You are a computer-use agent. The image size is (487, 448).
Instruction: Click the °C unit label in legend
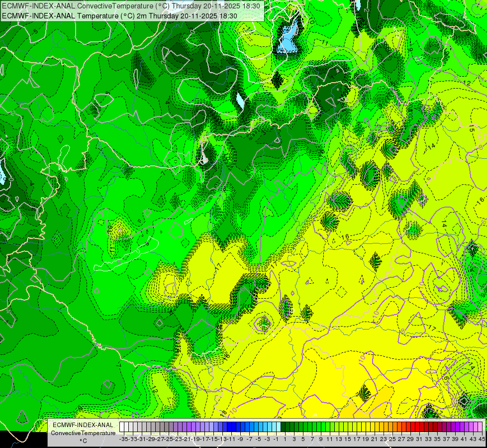click(x=83, y=441)
